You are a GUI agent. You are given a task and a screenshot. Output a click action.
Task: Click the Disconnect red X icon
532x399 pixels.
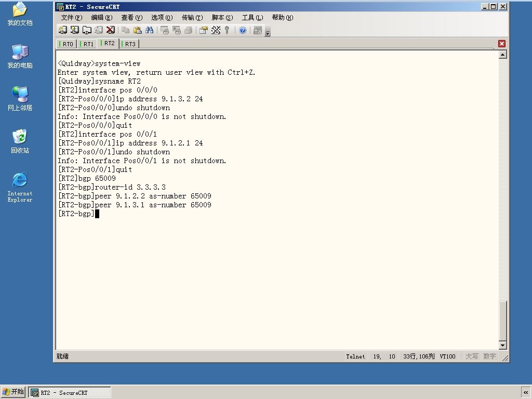(x=111, y=30)
